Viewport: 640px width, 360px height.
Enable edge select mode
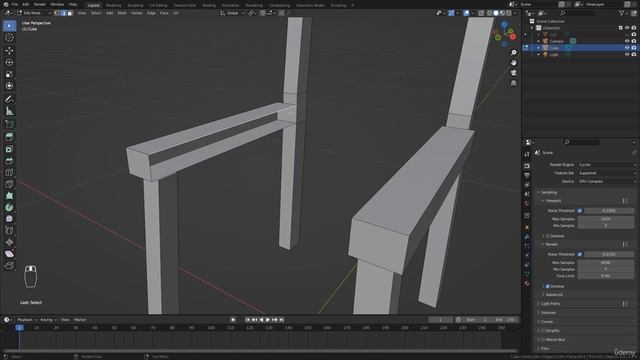[64, 13]
